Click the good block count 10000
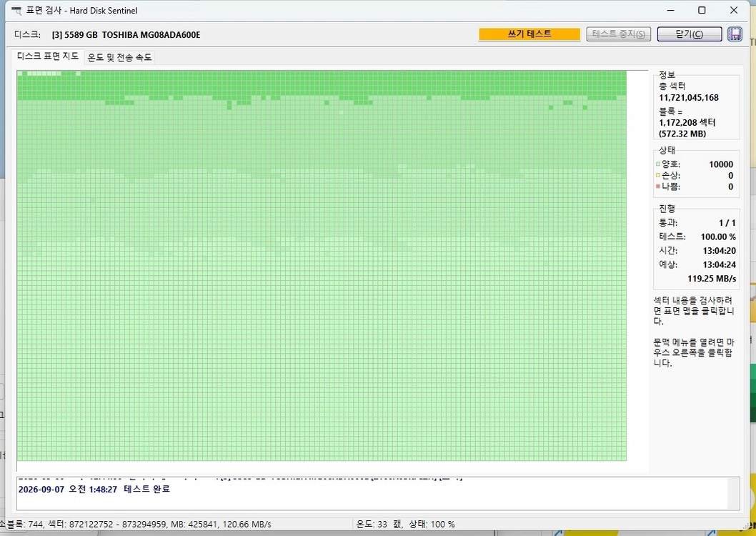This screenshot has width=756, height=536. (721, 164)
